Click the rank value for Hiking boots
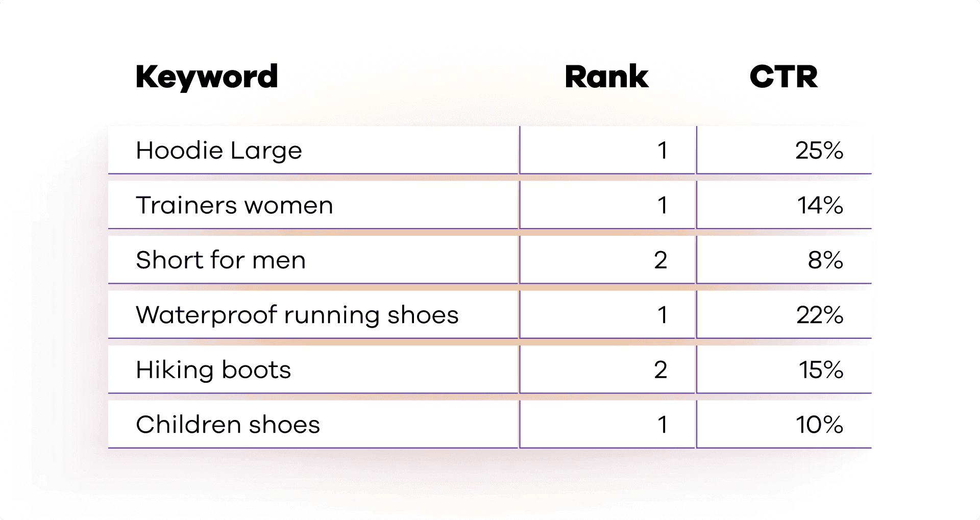 coord(607,369)
